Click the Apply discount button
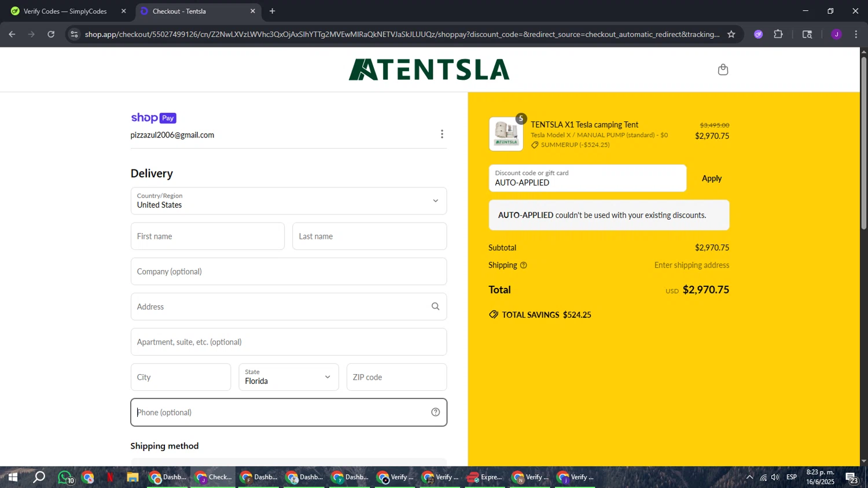This screenshot has width=868, height=488. (x=712, y=178)
